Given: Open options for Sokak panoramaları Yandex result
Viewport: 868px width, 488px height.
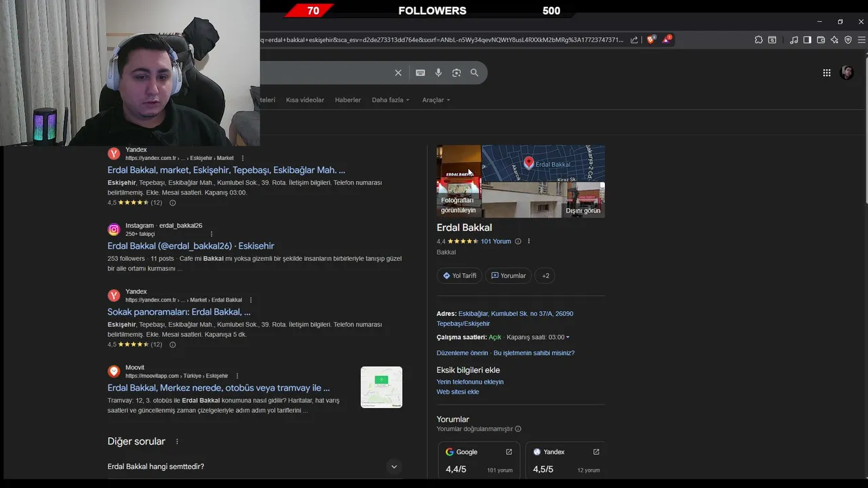Looking at the screenshot, I should tap(251, 300).
